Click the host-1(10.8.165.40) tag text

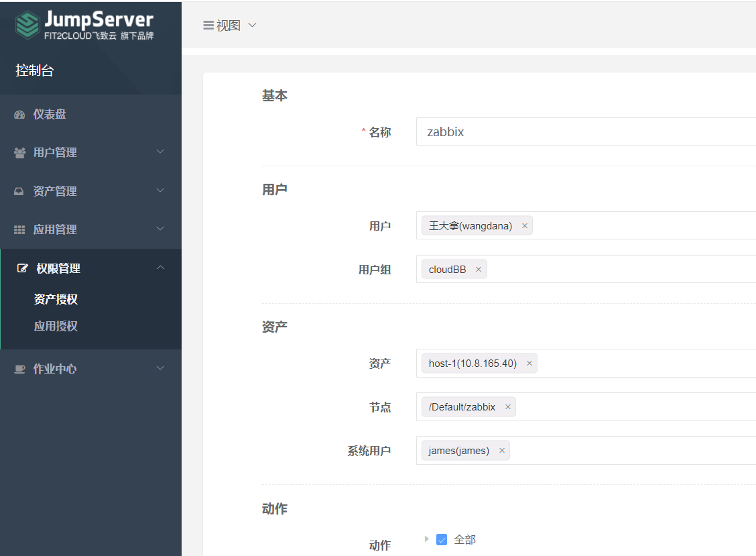pos(472,364)
